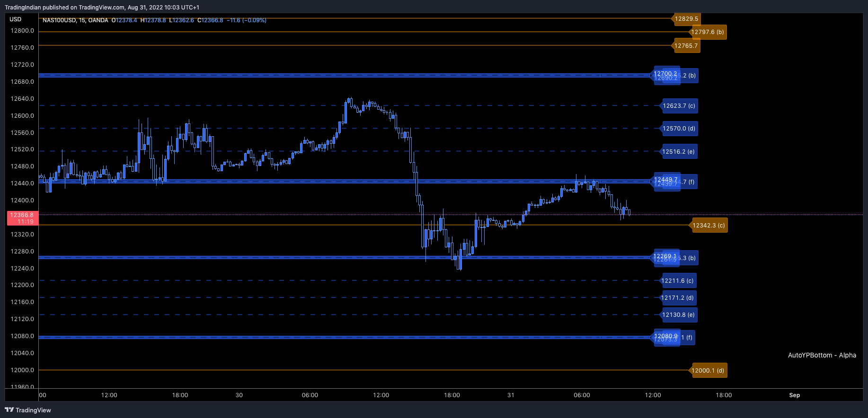Click the 12570.0 (d) blue level label

click(679, 129)
